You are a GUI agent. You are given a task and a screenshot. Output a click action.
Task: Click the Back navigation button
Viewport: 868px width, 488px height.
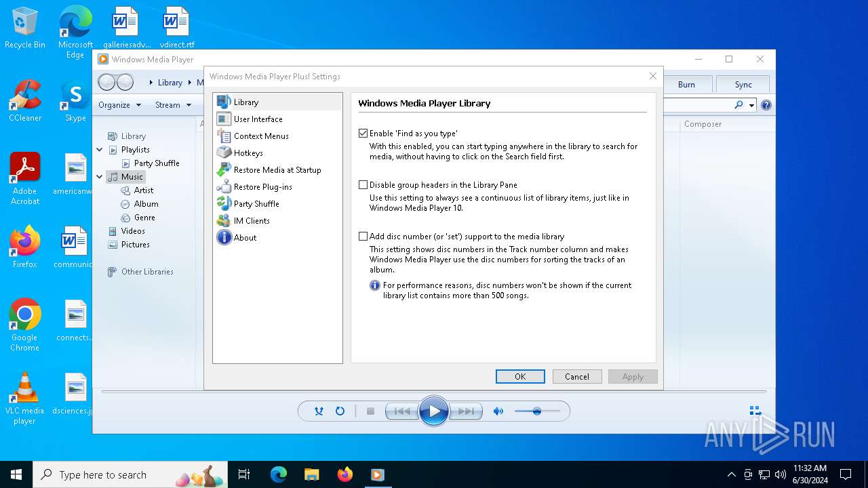pos(106,83)
